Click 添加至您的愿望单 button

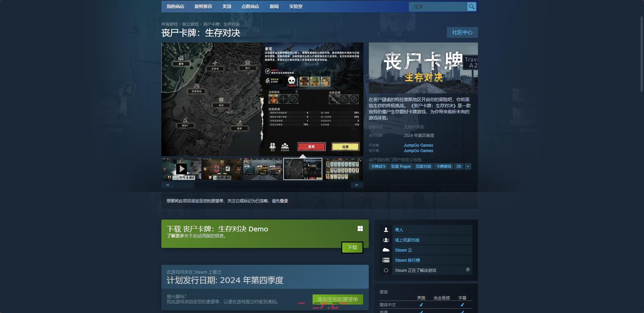pos(337,300)
